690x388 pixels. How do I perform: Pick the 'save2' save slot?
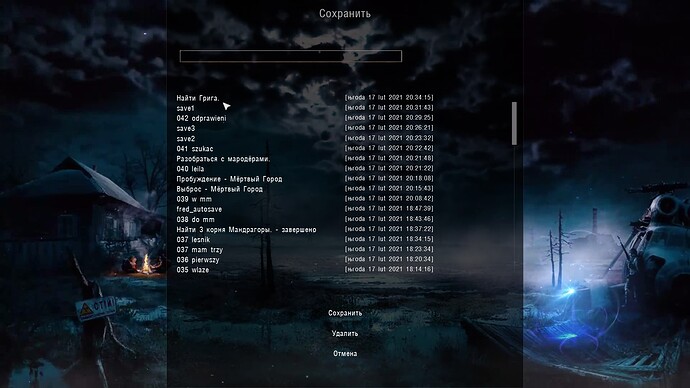[x=305, y=138]
